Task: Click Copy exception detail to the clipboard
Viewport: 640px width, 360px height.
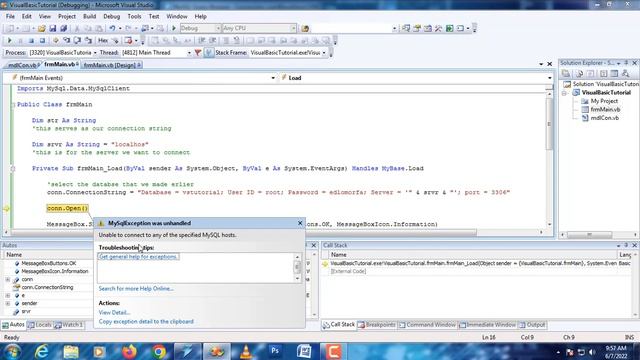Action: tap(146, 322)
